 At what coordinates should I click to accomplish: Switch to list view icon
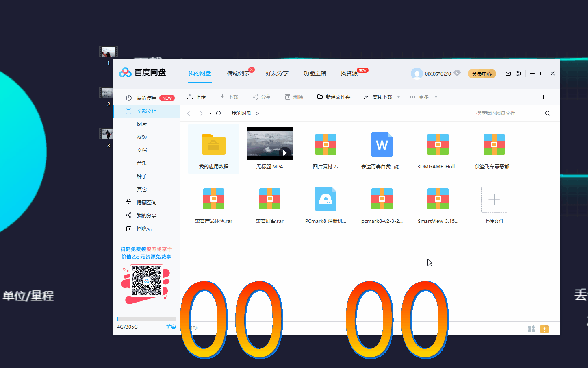pyautogui.click(x=551, y=97)
